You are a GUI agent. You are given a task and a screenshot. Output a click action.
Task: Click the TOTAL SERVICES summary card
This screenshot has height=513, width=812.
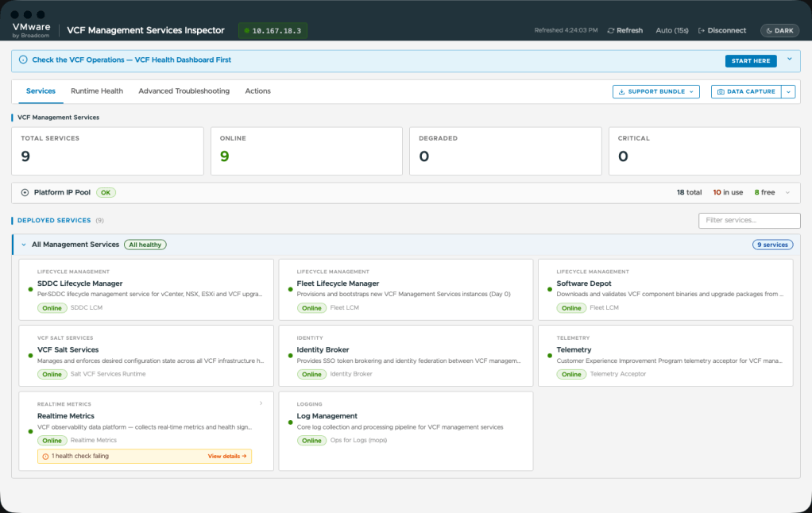point(108,151)
